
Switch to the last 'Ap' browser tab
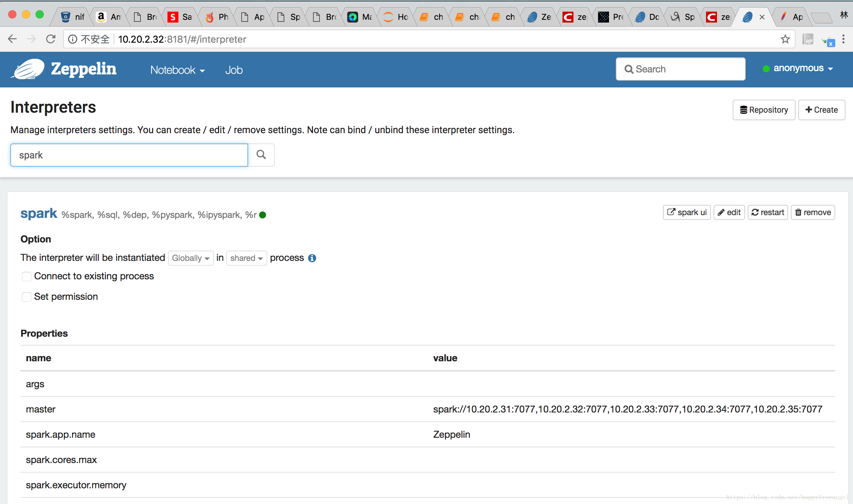pyautogui.click(x=792, y=17)
